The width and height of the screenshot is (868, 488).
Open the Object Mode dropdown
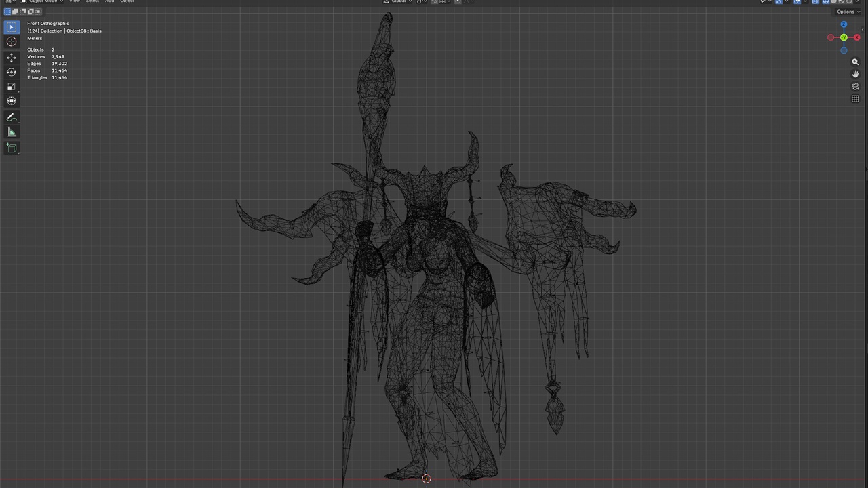pyautogui.click(x=41, y=1)
